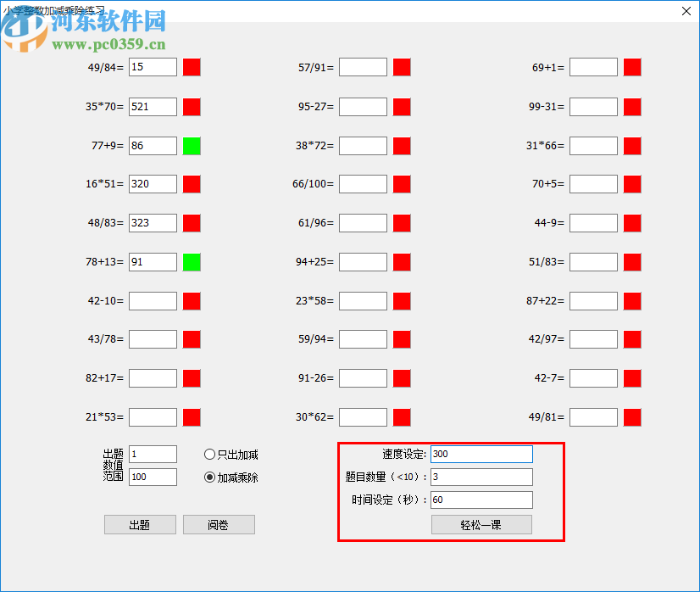The image size is (700, 592).
Task: Click the answer box containing 521
Action: [153, 107]
